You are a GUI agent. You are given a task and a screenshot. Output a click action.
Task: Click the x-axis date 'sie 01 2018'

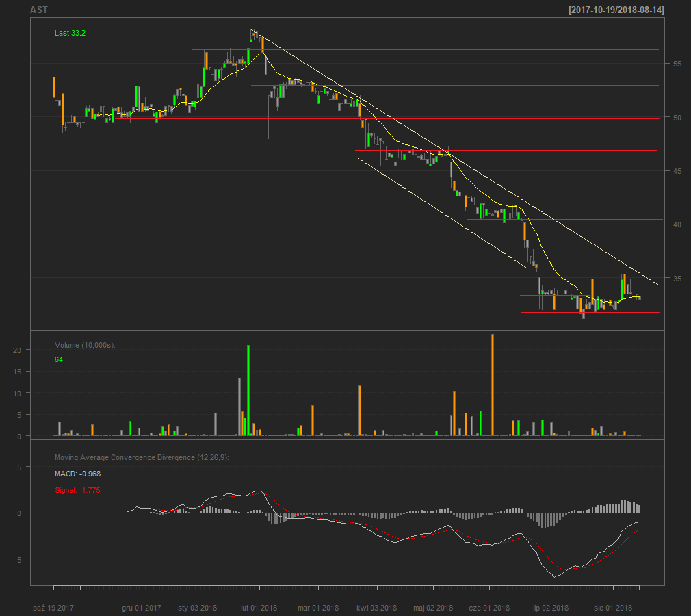tap(612, 608)
